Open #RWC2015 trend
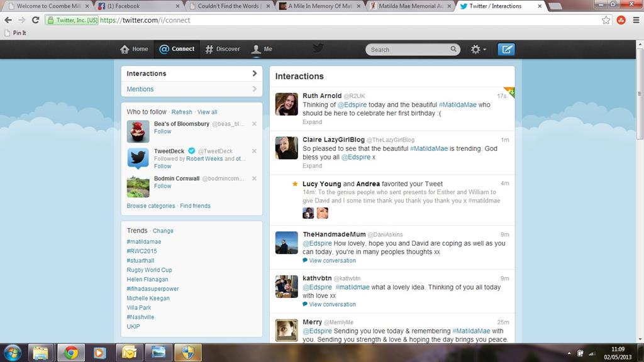Screen dimensions: 644x362 pos(142,251)
